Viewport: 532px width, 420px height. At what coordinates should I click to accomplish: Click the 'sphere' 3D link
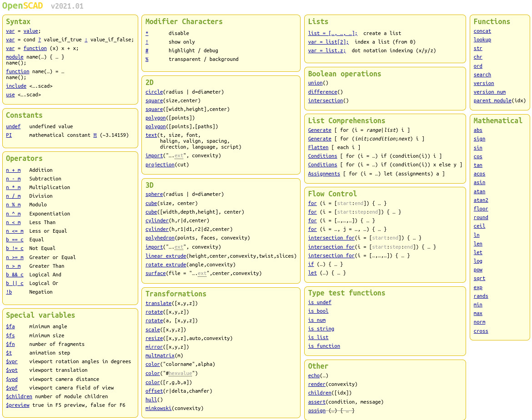(154, 195)
